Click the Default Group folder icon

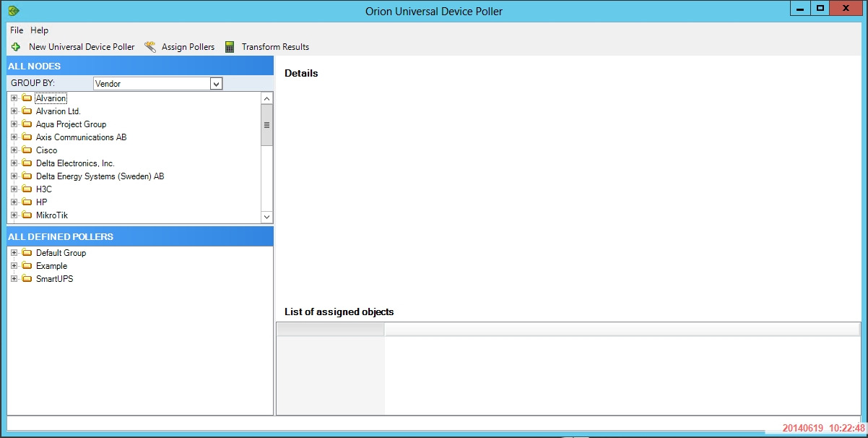tap(27, 253)
